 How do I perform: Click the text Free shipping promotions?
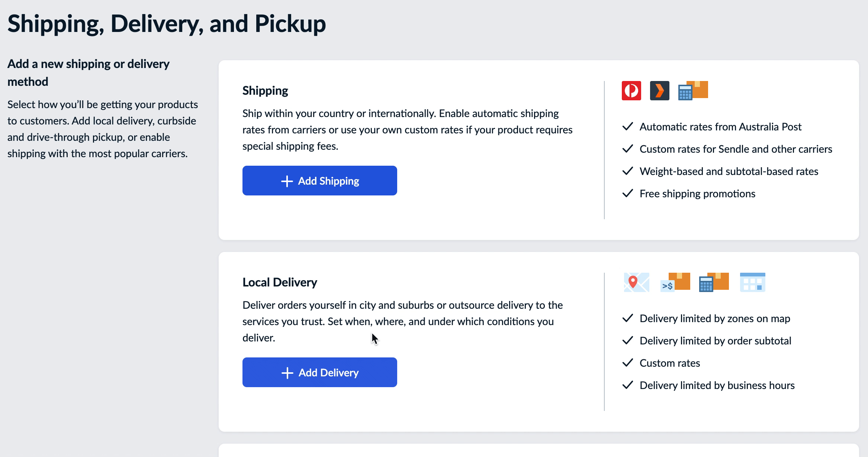click(697, 194)
